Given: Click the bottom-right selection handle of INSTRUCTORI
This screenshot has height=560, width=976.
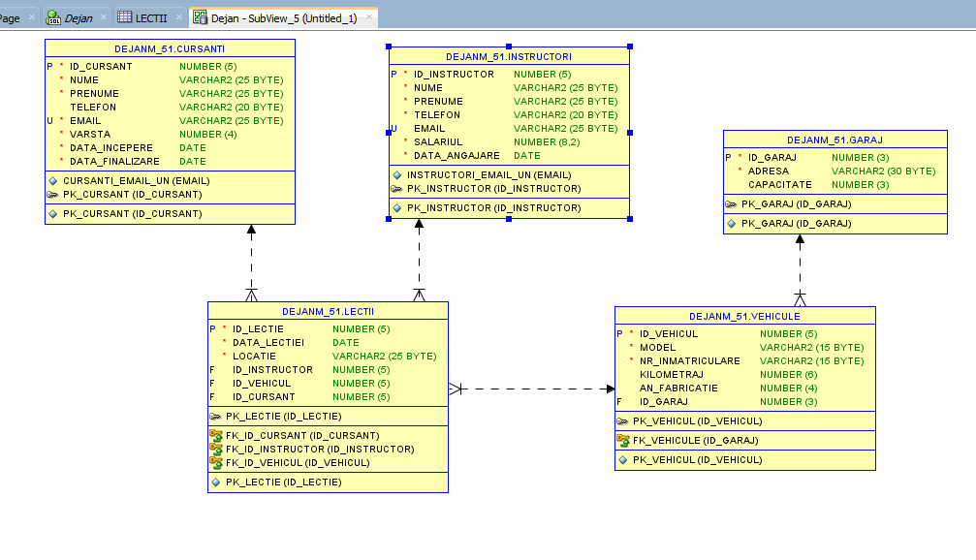Looking at the screenshot, I should [630, 219].
